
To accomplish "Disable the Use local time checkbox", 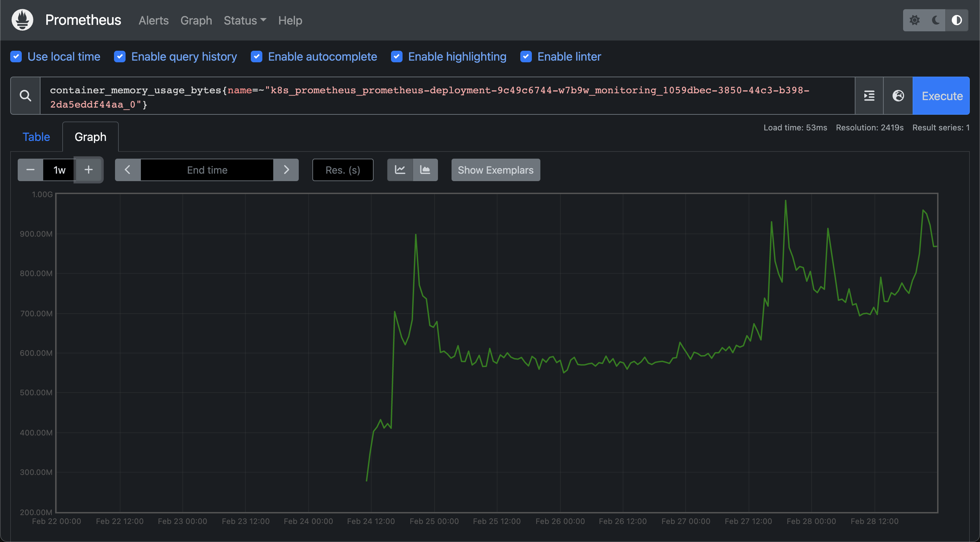I will [16, 56].
